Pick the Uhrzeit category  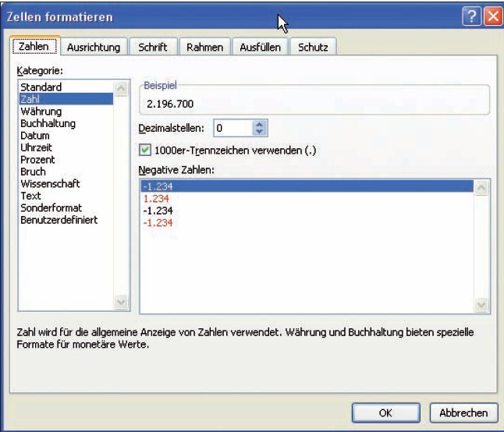(66, 147)
